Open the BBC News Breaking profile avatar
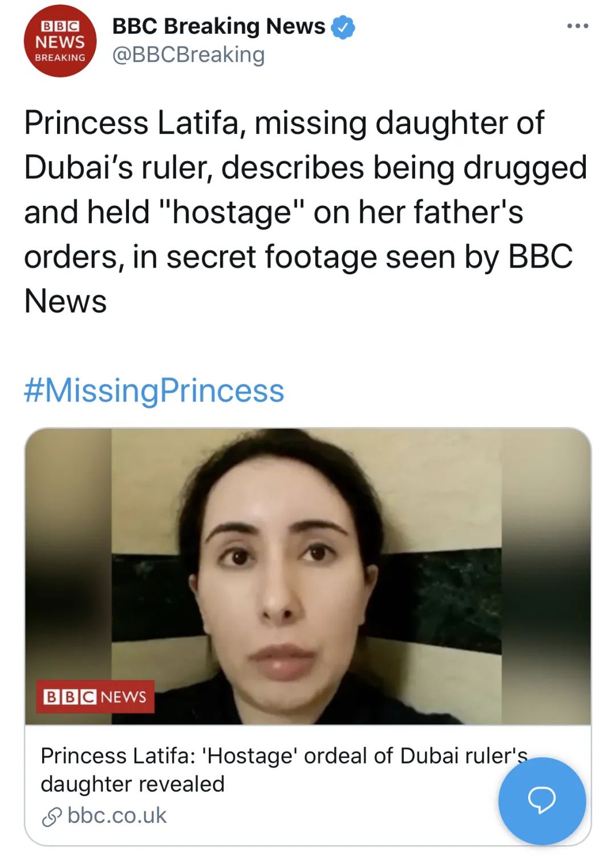The image size is (616, 864). (x=60, y=41)
